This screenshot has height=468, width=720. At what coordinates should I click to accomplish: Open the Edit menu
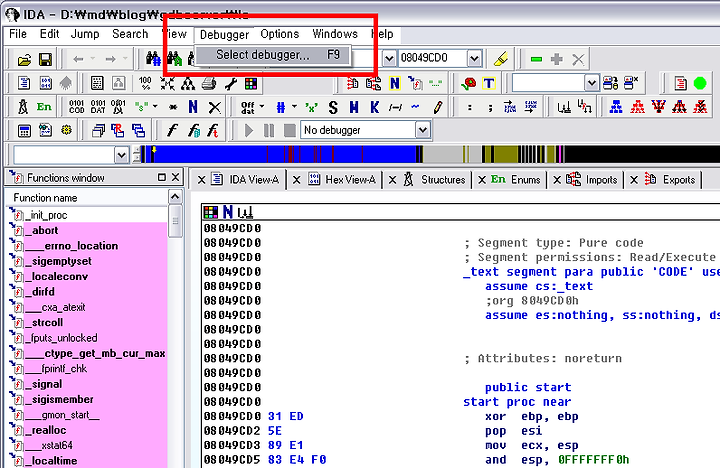[x=49, y=34]
